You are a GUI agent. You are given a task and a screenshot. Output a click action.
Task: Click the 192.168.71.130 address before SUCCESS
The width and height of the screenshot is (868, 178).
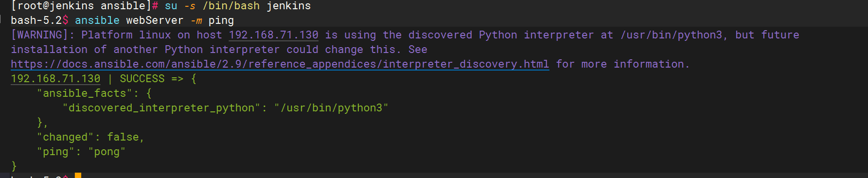pyautogui.click(x=55, y=79)
